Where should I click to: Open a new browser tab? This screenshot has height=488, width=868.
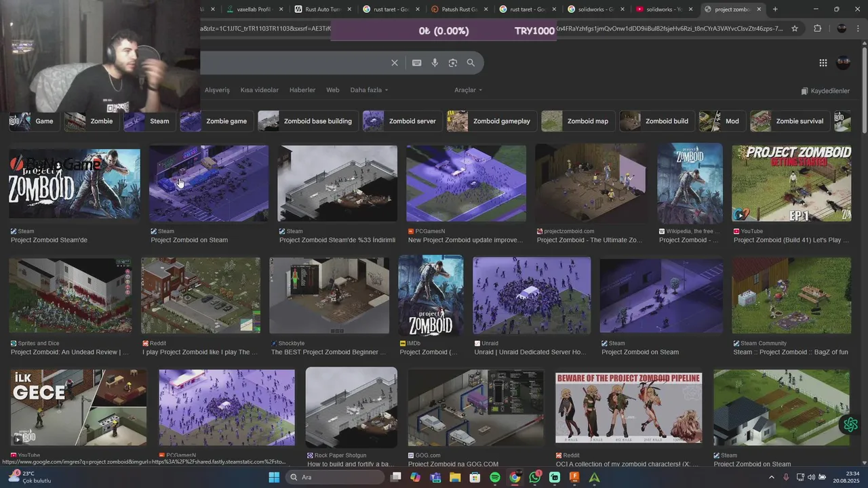click(775, 9)
